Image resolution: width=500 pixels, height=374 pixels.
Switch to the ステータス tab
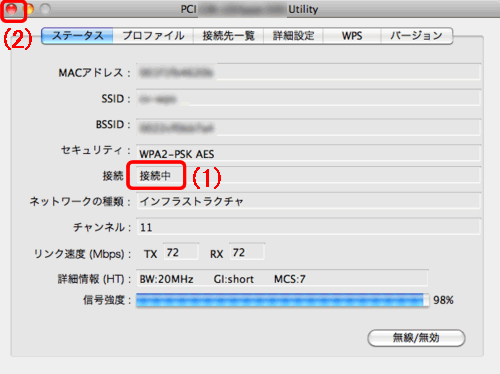pyautogui.click(x=77, y=36)
